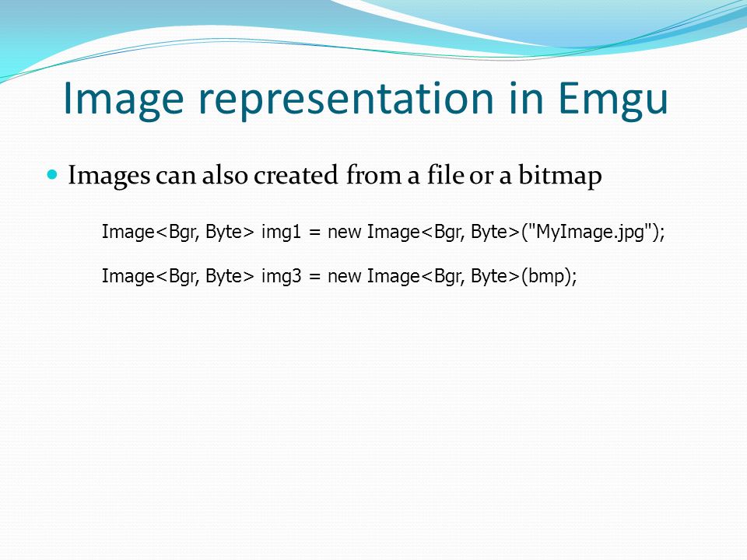This screenshot has height=560, width=747.
Task: Click the code line declaring img1 with "MyImage.jpg"
Action: coord(383,233)
